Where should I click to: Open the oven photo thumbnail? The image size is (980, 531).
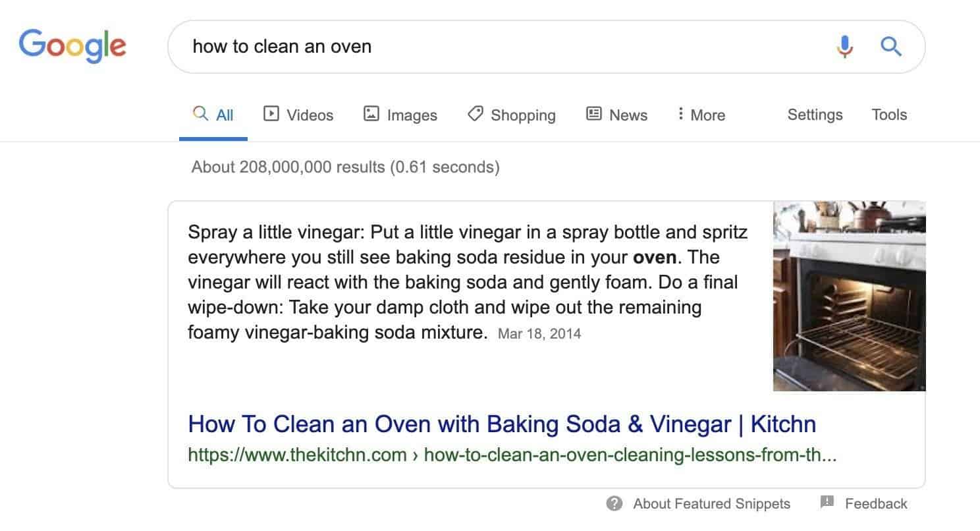(849, 296)
